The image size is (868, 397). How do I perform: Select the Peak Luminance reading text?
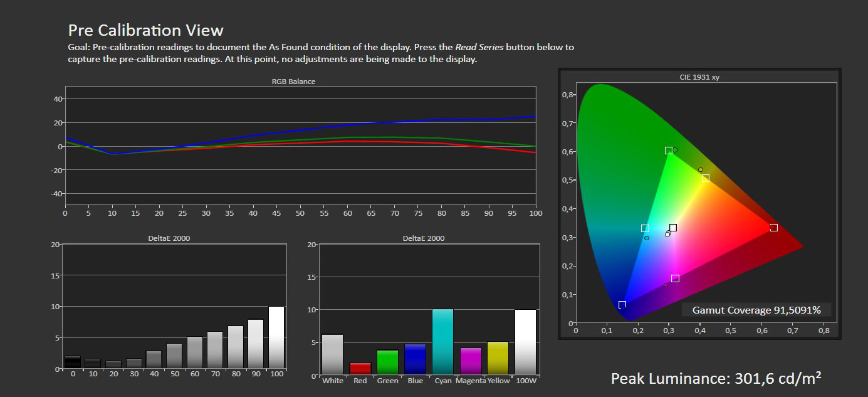tap(716, 379)
